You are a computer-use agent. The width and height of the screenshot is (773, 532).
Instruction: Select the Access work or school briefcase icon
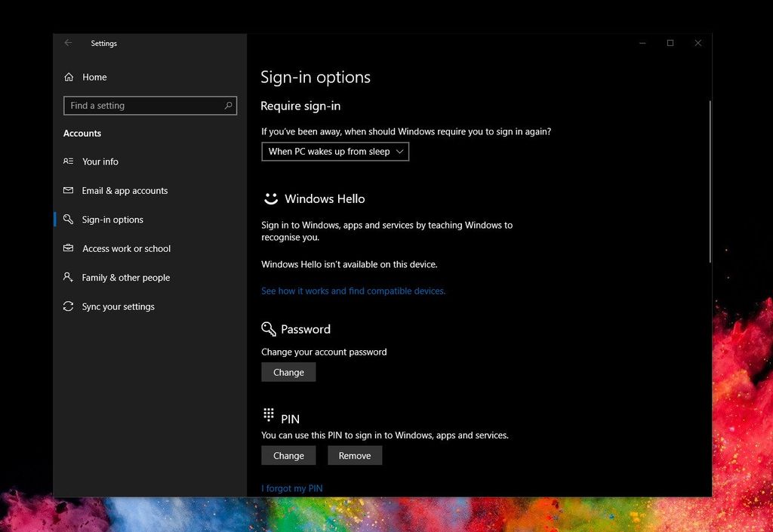click(69, 248)
